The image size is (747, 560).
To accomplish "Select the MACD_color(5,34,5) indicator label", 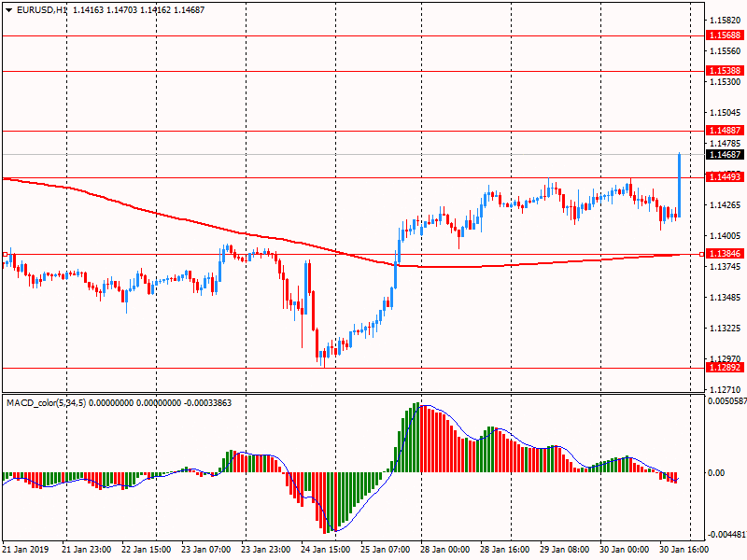I will [46, 403].
